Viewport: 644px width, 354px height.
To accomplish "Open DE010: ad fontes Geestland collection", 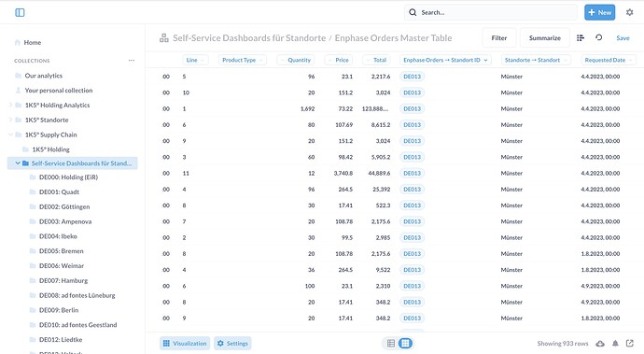I will click(x=78, y=325).
